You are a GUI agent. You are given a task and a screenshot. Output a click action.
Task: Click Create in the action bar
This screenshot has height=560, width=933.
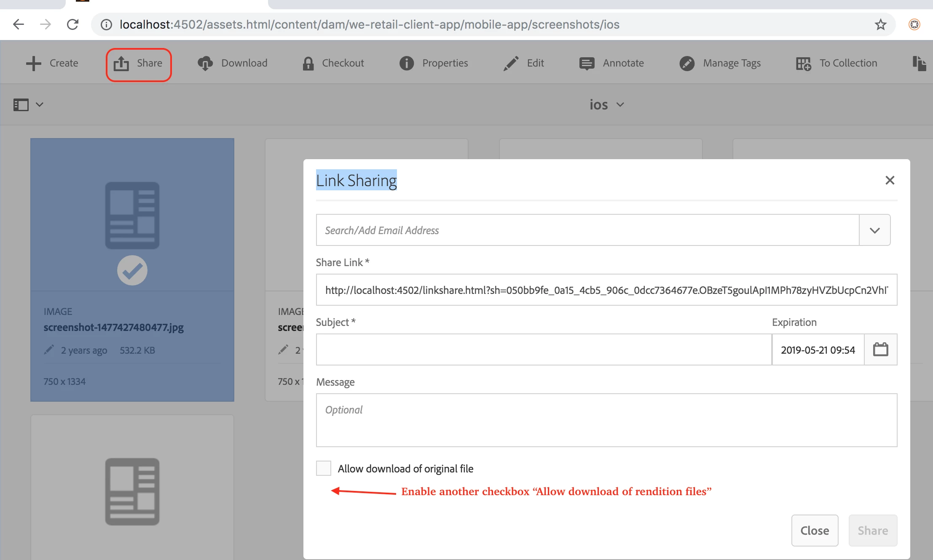point(52,64)
